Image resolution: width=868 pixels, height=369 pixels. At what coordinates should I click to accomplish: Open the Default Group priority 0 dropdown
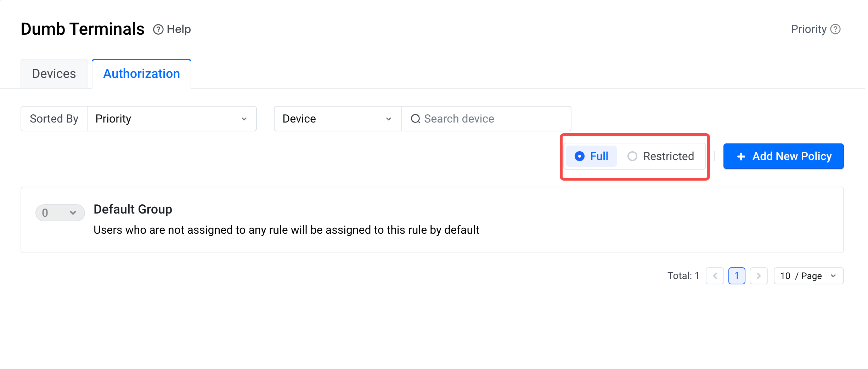[x=60, y=213]
